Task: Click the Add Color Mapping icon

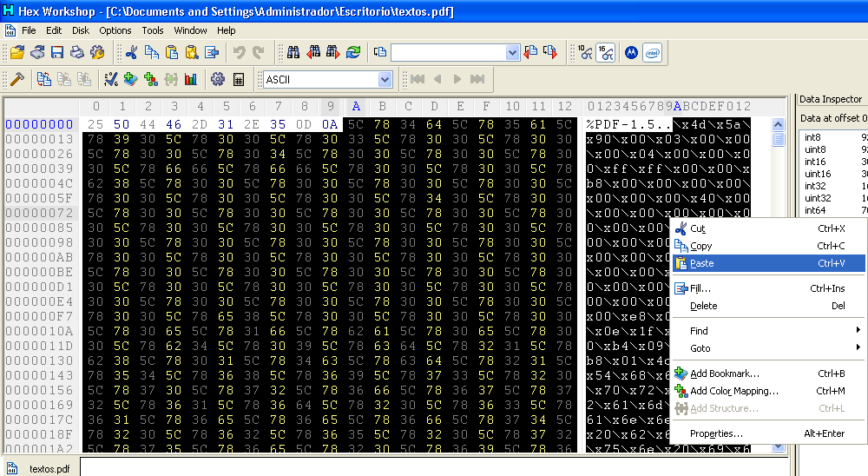Action: 150,79
